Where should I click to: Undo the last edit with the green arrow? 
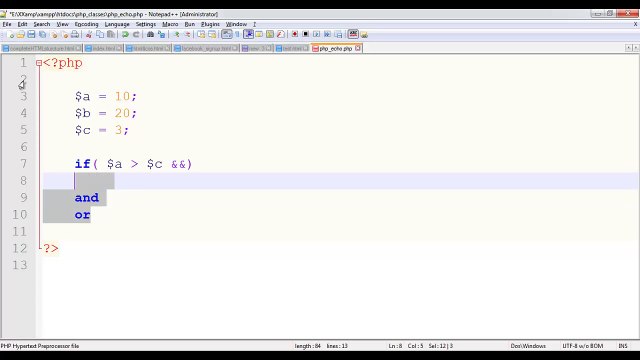coord(125,35)
